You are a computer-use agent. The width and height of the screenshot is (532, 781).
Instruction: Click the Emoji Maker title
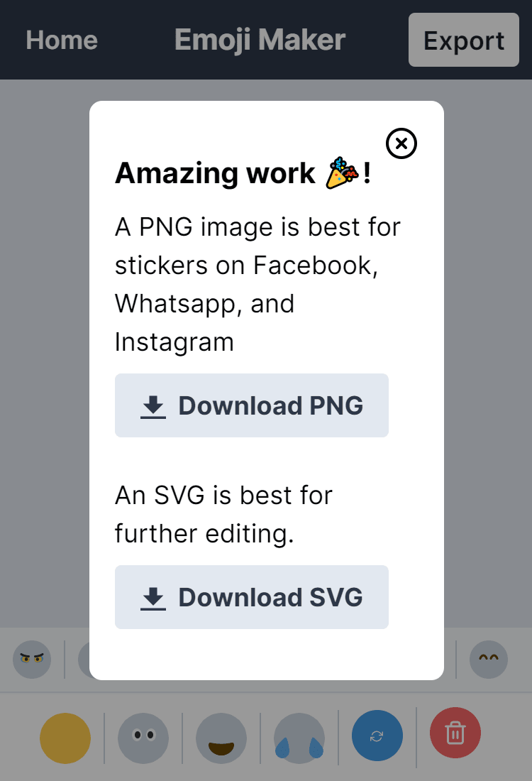click(x=260, y=40)
